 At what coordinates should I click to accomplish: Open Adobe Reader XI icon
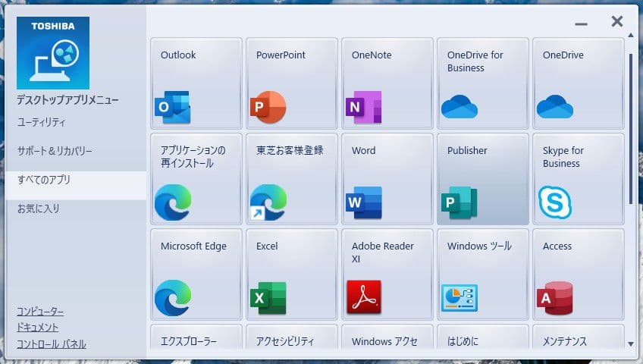tap(364, 297)
